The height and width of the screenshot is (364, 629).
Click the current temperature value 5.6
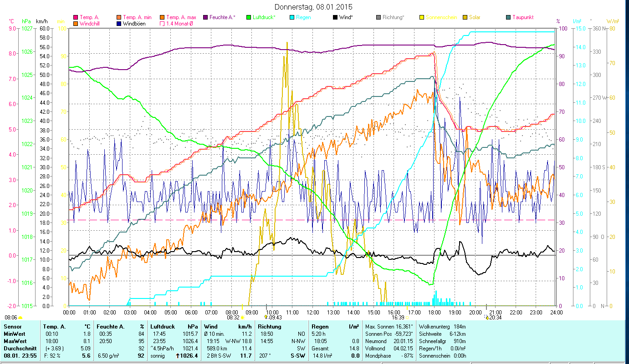click(86, 355)
